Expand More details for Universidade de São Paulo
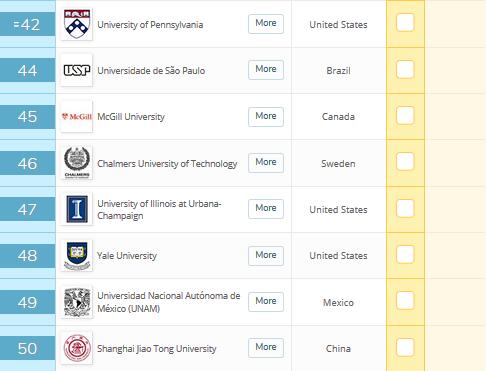486x371 pixels. [266, 70]
